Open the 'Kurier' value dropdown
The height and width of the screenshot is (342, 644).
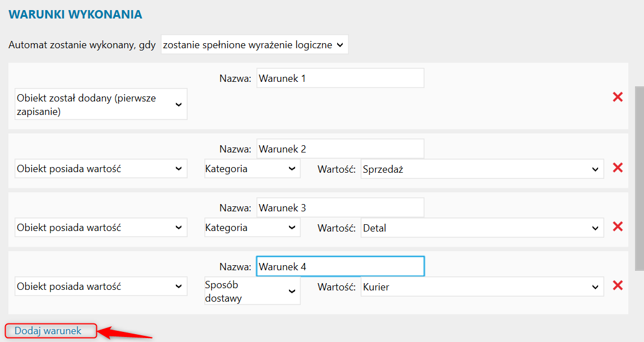482,287
